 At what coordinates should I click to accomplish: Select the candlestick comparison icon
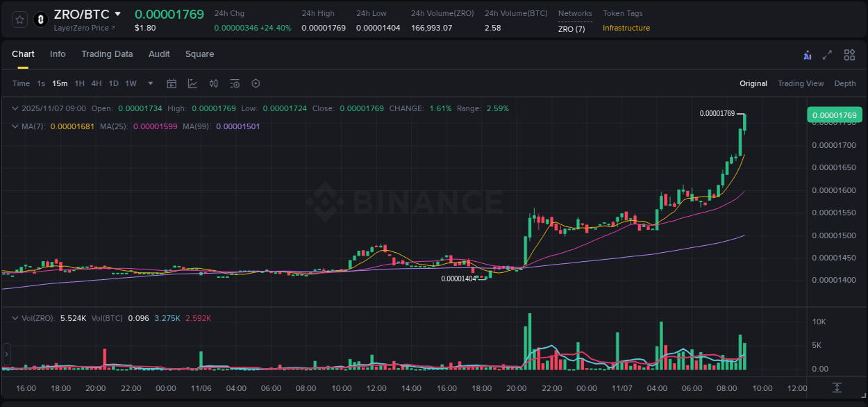click(x=213, y=83)
